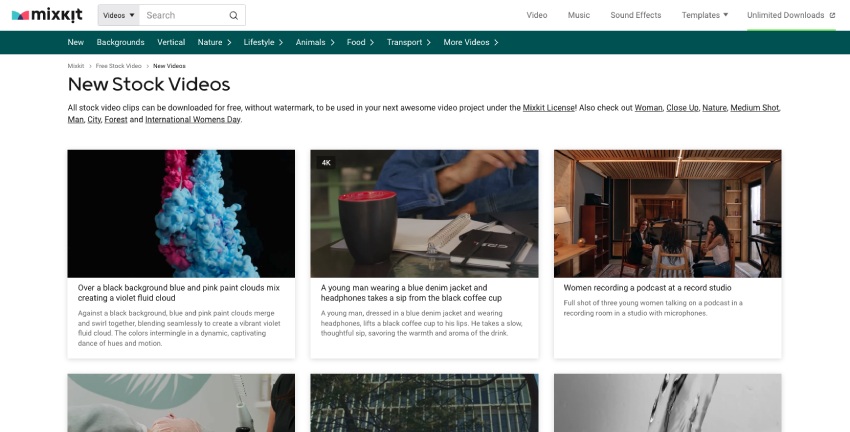Click title 'Women recording a podcast at a record studio'
The height and width of the screenshot is (432, 850).
point(647,288)
